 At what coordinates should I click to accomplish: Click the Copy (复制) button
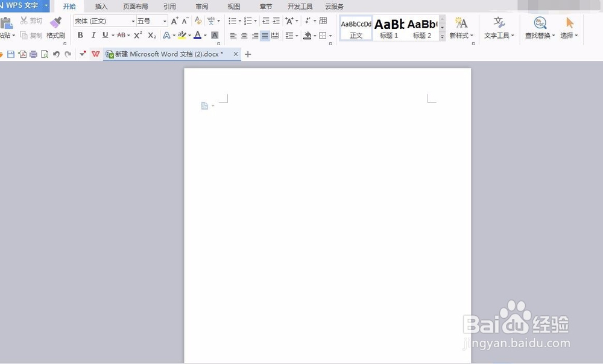click(x=31, y=36)
